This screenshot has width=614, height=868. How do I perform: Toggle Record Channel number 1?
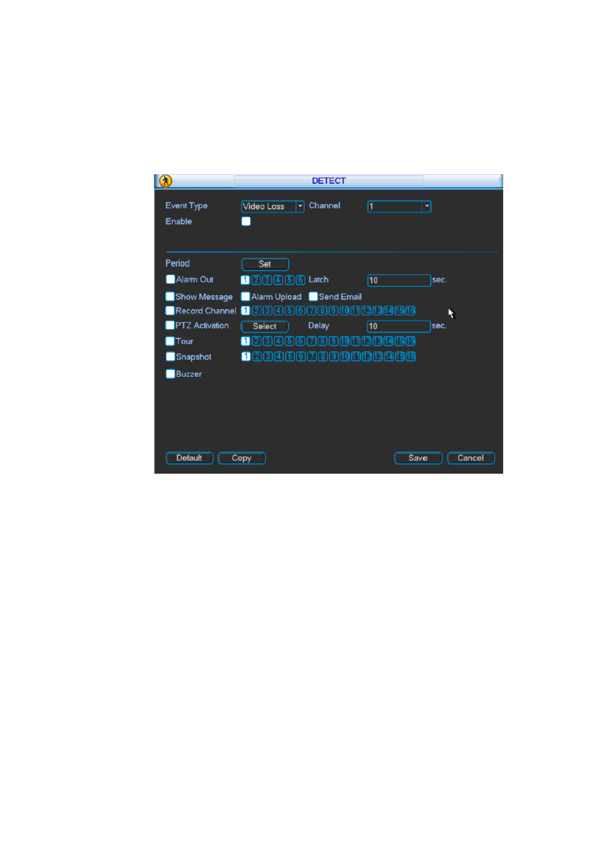pos(245,310)
